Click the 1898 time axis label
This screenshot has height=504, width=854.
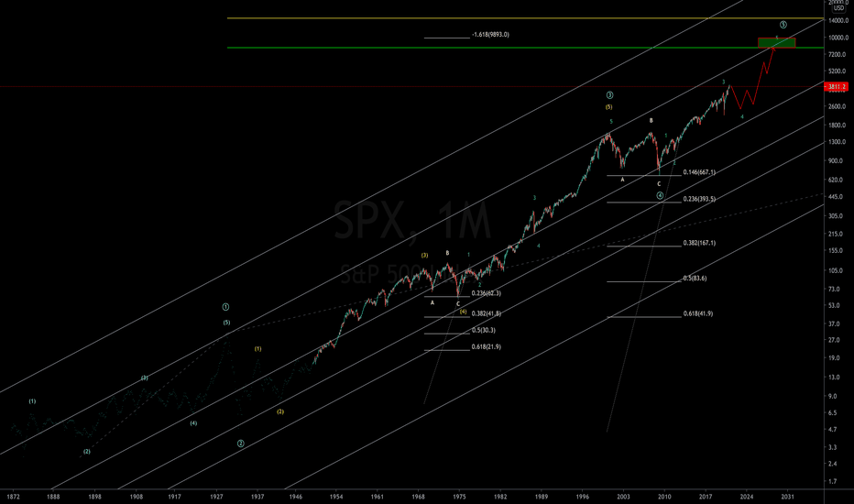94,497
